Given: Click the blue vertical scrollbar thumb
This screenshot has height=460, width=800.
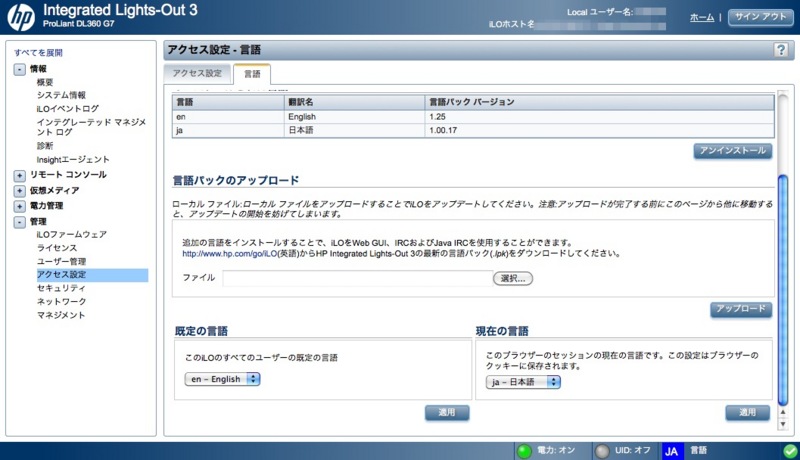Looking at the screenshot, I should [783, 290].
